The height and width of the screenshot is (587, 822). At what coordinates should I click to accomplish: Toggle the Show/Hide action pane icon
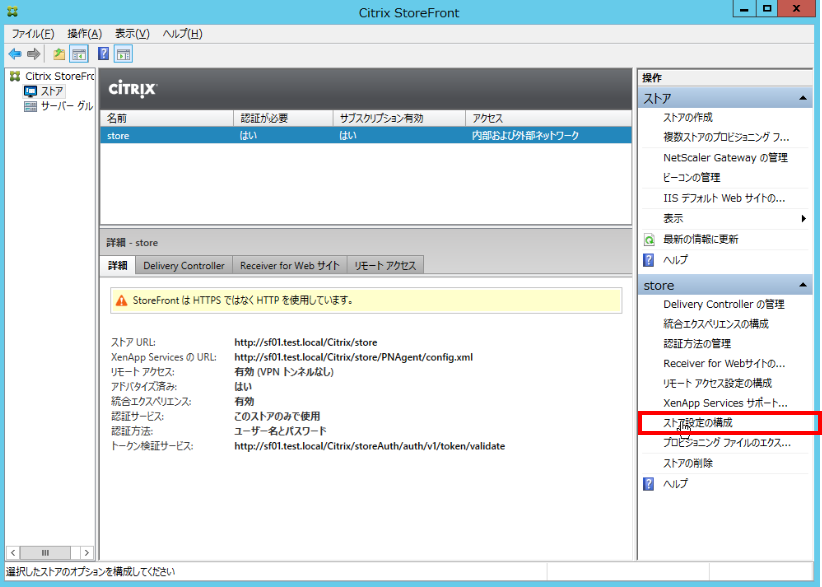(124, 53)
